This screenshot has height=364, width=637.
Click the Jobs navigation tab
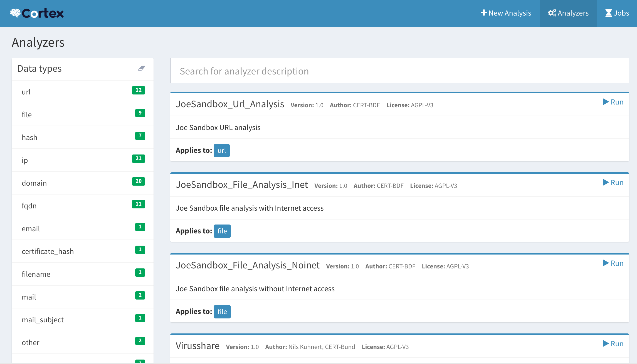tap(616, 13)
